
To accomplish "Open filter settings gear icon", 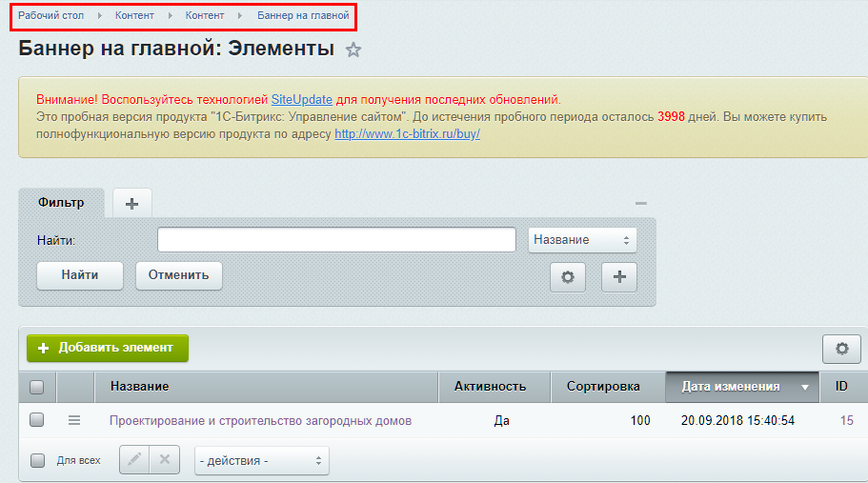I will click(x=568, y=276).
